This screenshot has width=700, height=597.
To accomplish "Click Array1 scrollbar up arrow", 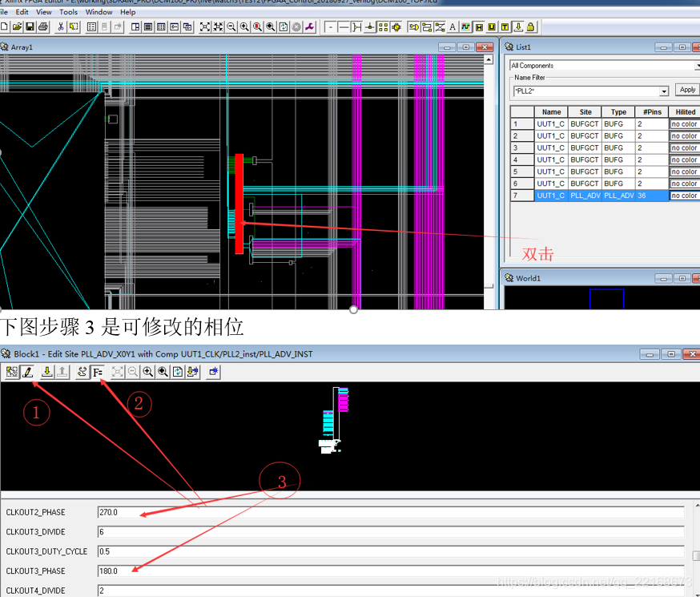I will (489, 59).
